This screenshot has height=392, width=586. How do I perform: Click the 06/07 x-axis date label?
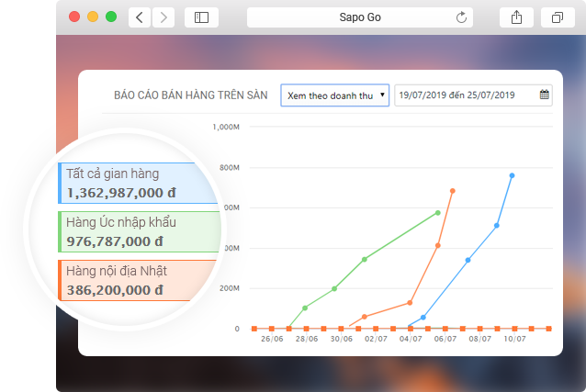click(445, 339)
